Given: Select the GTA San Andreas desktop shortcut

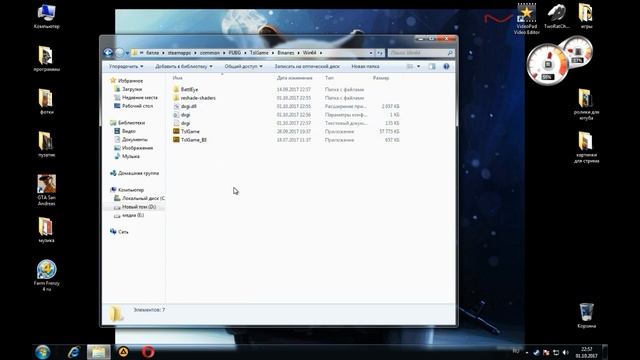Looking at the screenshot, I should (x=47, y=190).
